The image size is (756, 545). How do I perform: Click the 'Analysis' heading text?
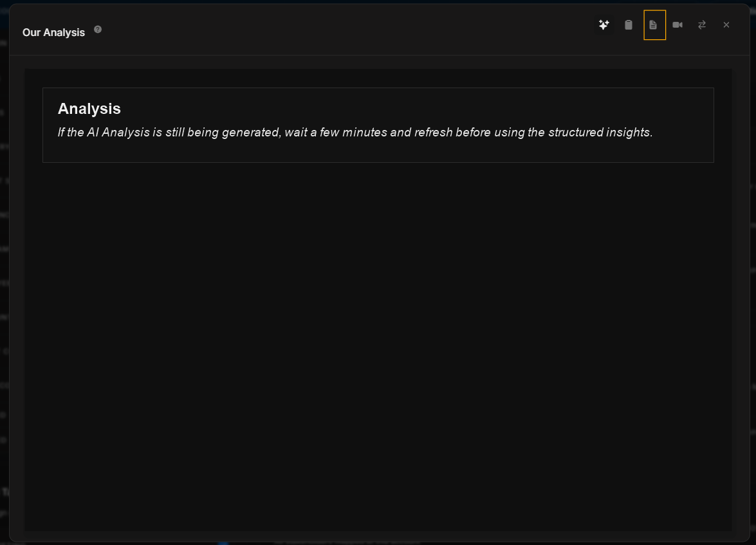[x=89, y=109]
